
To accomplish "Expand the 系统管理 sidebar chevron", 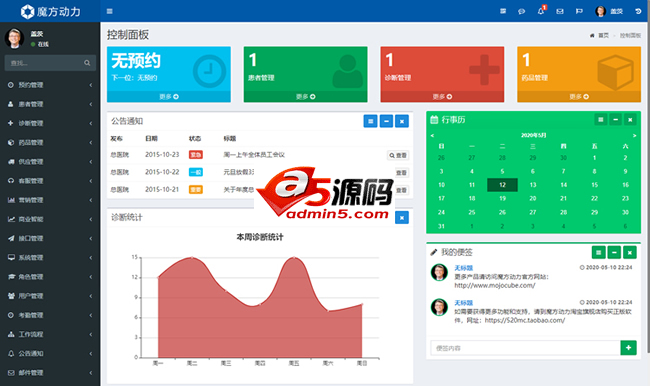I will [x=90, y=257].
